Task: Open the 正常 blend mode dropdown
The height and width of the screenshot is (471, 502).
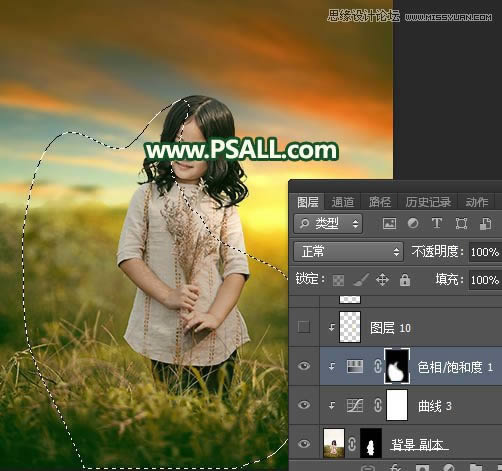Action: pos(348,251)
